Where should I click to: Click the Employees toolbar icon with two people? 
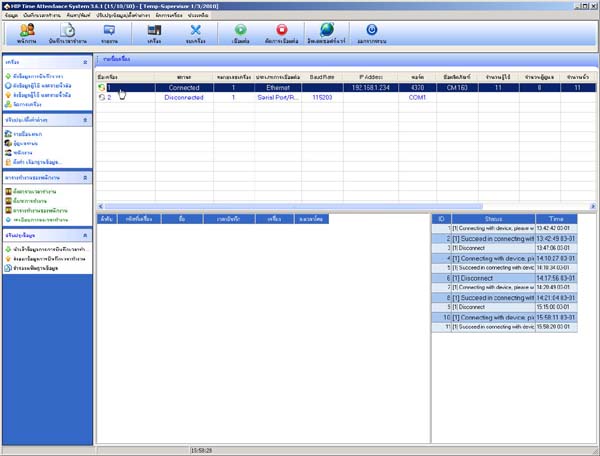click(27, 32)
